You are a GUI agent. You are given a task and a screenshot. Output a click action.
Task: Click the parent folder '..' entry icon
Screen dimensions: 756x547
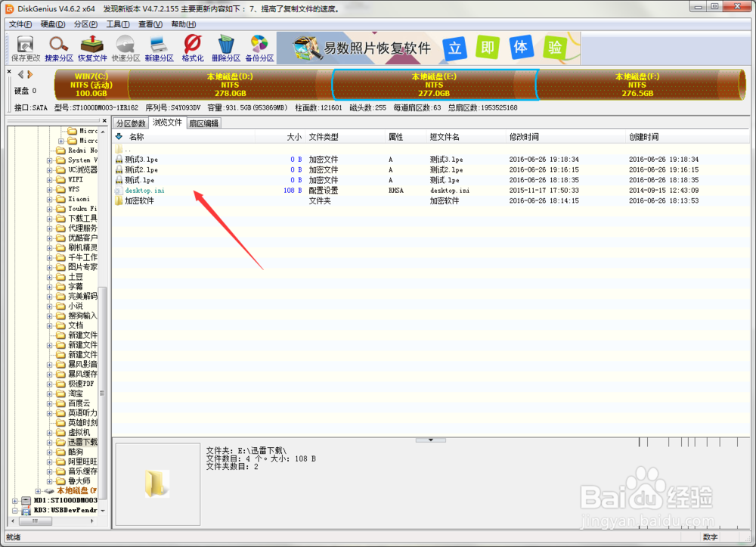tap(119, 149)
